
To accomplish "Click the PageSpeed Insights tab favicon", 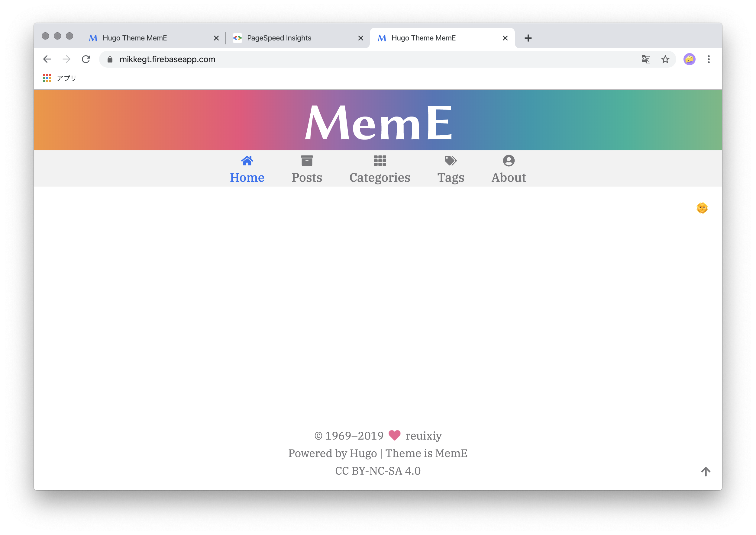I will pyautogui.click(x=237, y=38).
